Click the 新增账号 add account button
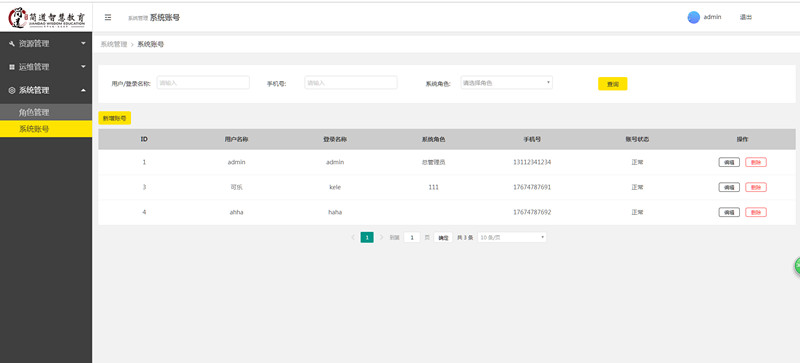This screenshot has width=800, height=363. 114,118
